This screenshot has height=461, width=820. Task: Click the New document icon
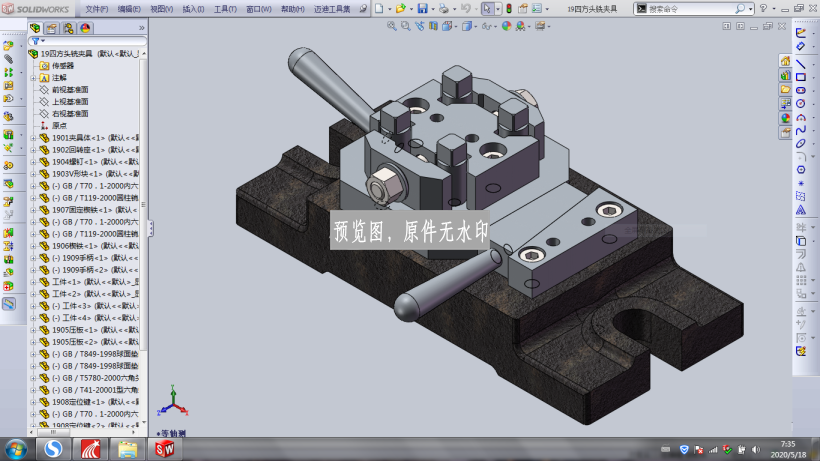click(379, 8)
